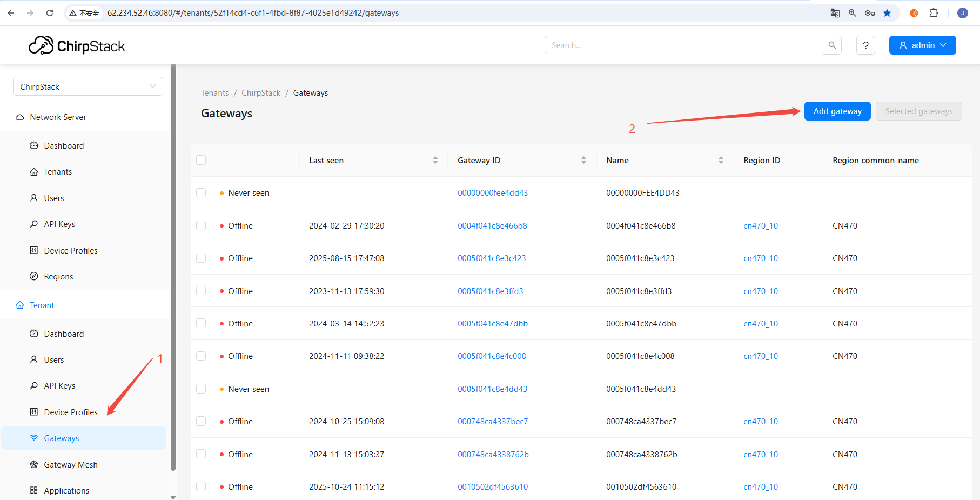
Task: Click the Add gateway button
Action: tap(837, 111)
